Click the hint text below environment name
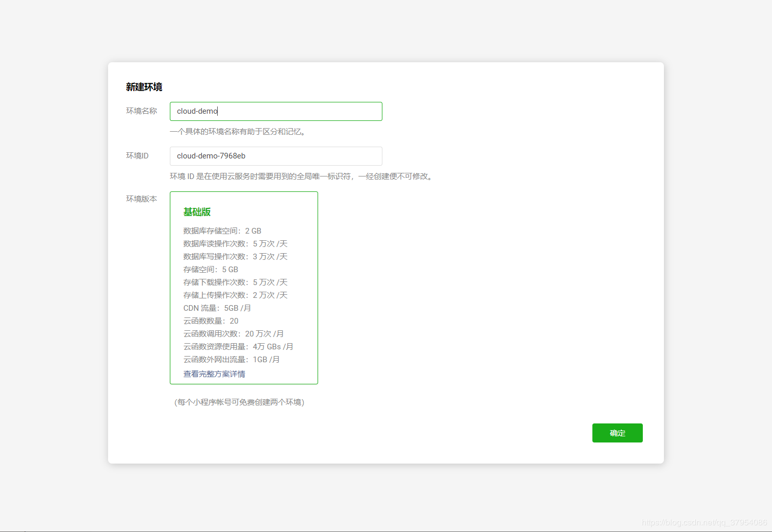Viewport: 772px width, 532px height. click(x=239, y=132)
